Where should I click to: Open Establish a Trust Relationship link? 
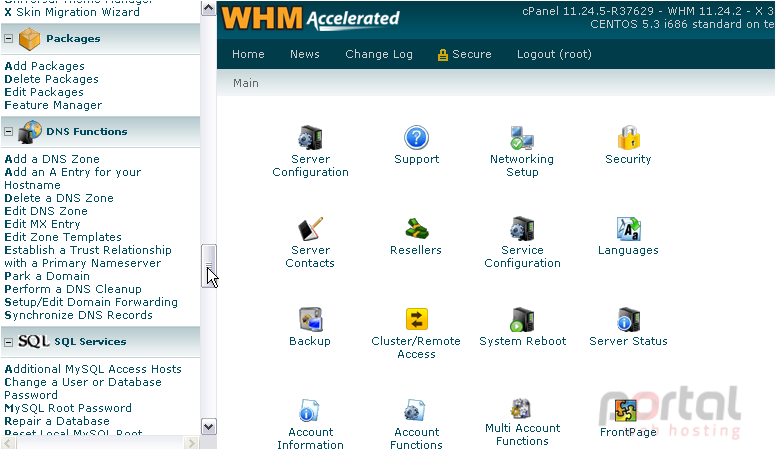point(88,256)
